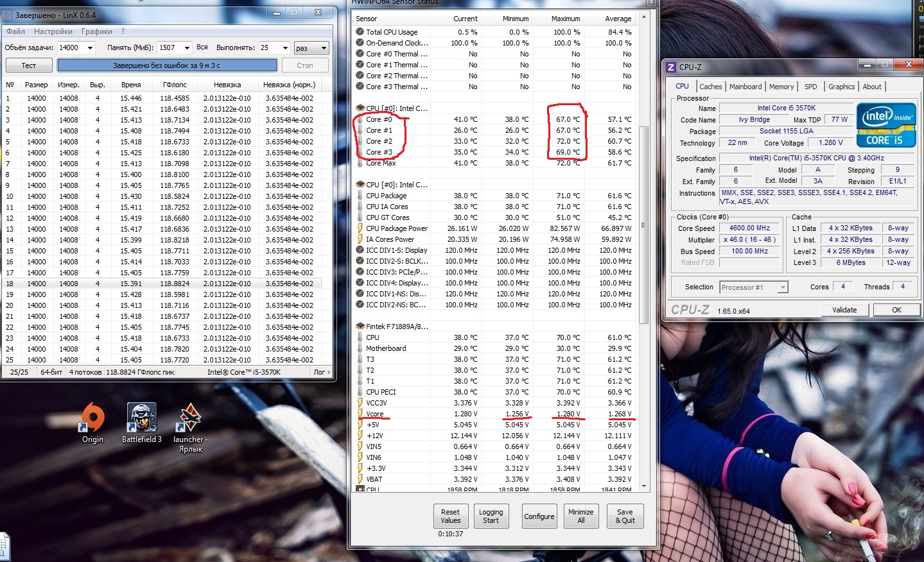
Task: Open the Лог expander in LinX status bar
Action: pyautogui.click(x=322, y=372)
